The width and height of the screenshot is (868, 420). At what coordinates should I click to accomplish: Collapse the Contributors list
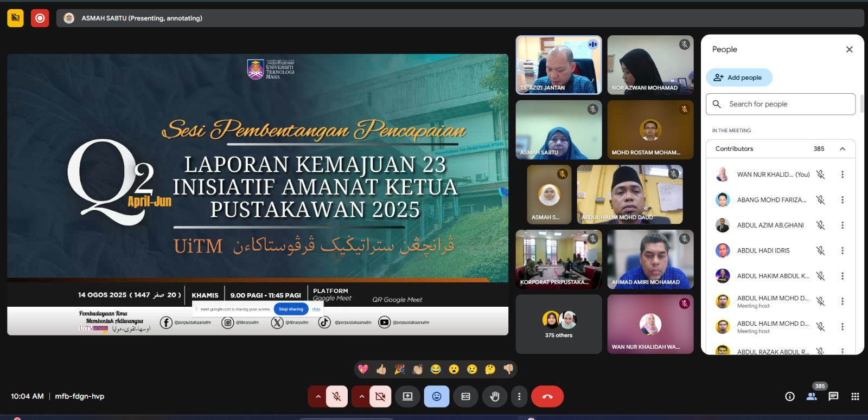point(843,149)
